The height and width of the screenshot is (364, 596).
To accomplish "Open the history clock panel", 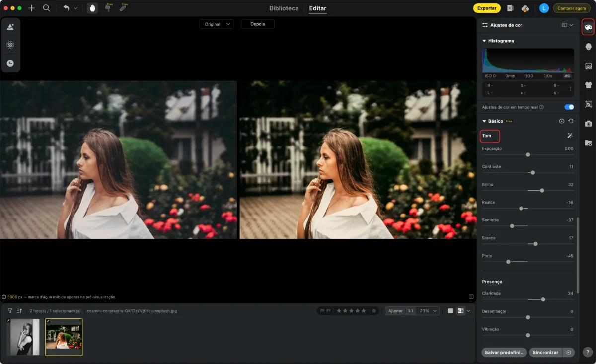I will (x=10, y=63).
